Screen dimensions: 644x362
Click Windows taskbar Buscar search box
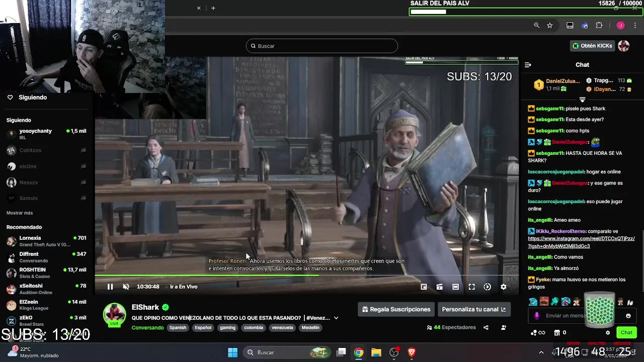[x=287, y=352]
